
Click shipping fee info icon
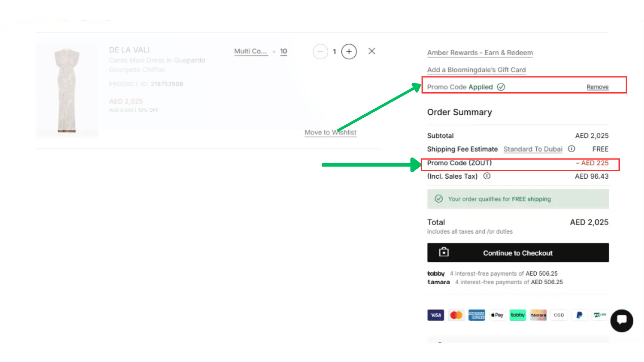[572, 149]
